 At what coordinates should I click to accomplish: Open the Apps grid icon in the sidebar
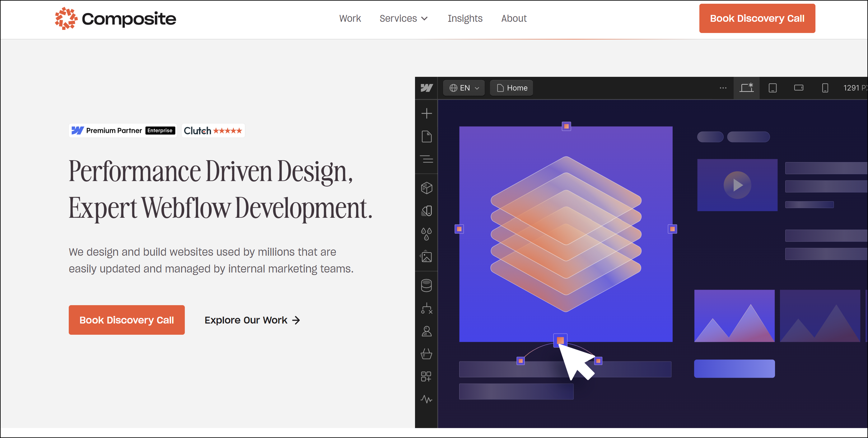426,376
